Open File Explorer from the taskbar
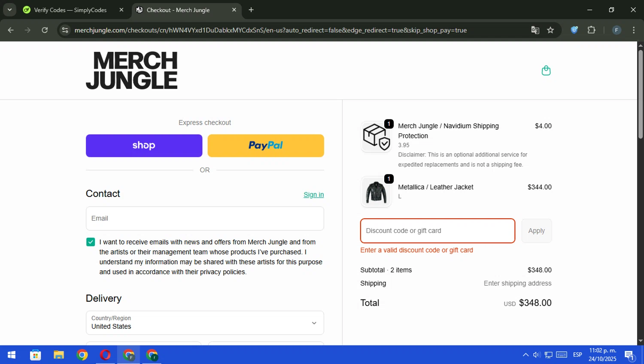Image resolution: width=644 pixels, height=364 pixels. coord(58,355)
